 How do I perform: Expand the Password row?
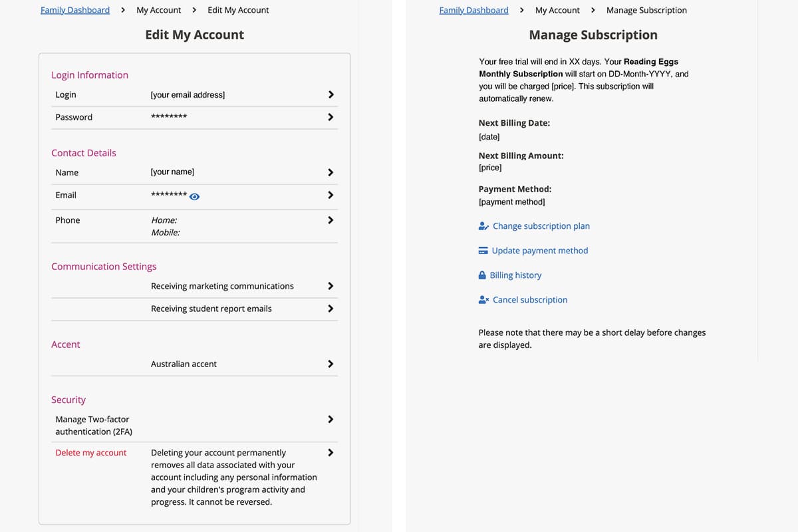point(331,117)
